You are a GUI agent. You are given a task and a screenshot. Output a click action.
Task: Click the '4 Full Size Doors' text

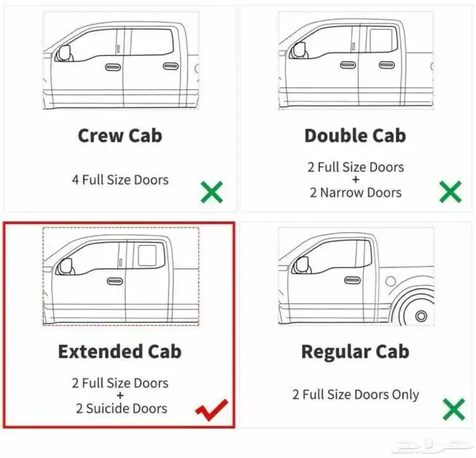tap(120, 180)
